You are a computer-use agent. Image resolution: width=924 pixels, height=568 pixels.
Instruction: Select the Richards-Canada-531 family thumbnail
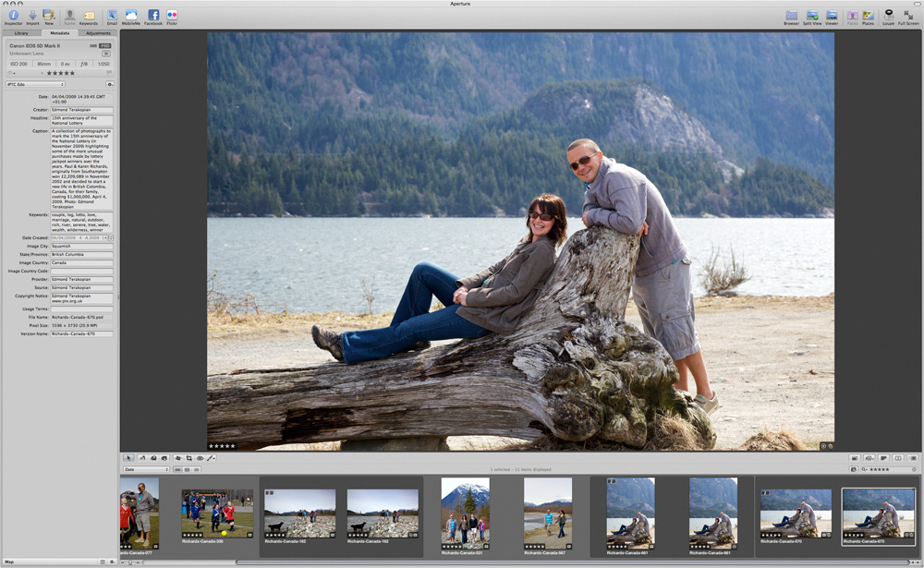[465, 512]
